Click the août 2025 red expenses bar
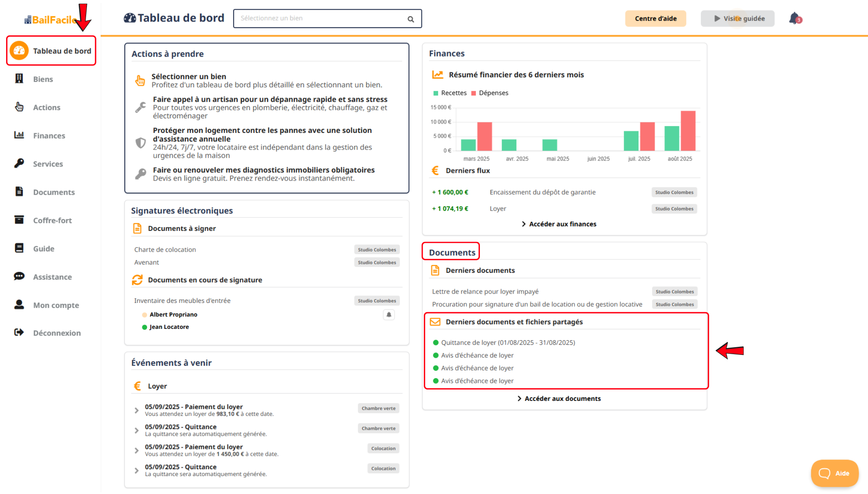868x494 pixels. [x=688, y=131]
